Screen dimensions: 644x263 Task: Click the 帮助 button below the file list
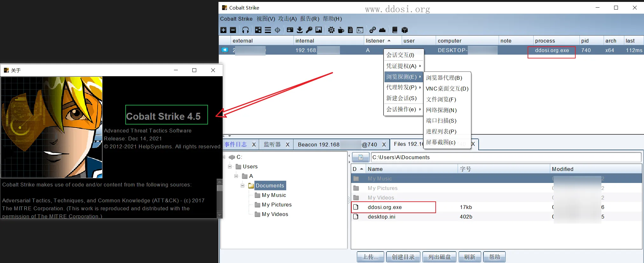point(495,257)
